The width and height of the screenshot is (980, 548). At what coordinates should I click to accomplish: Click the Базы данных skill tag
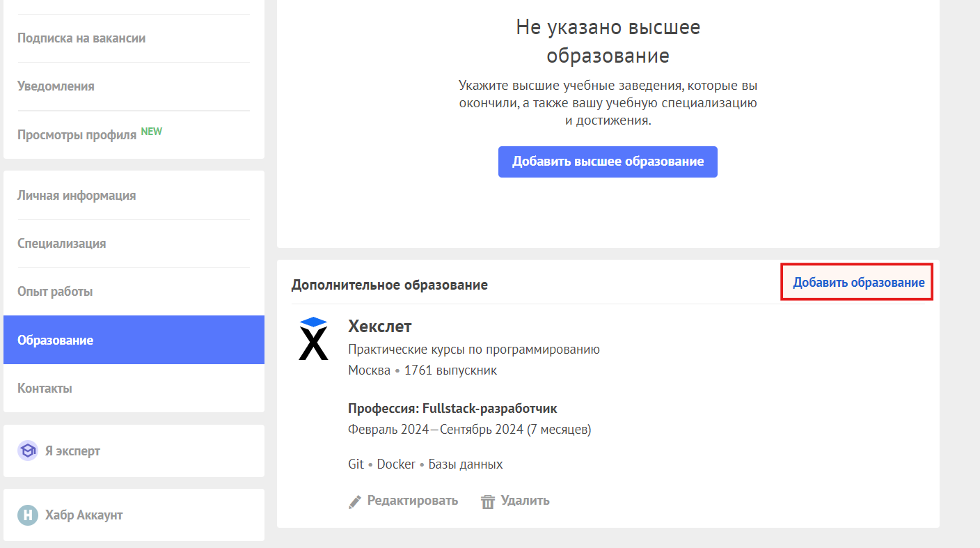[x=465, y=464]
